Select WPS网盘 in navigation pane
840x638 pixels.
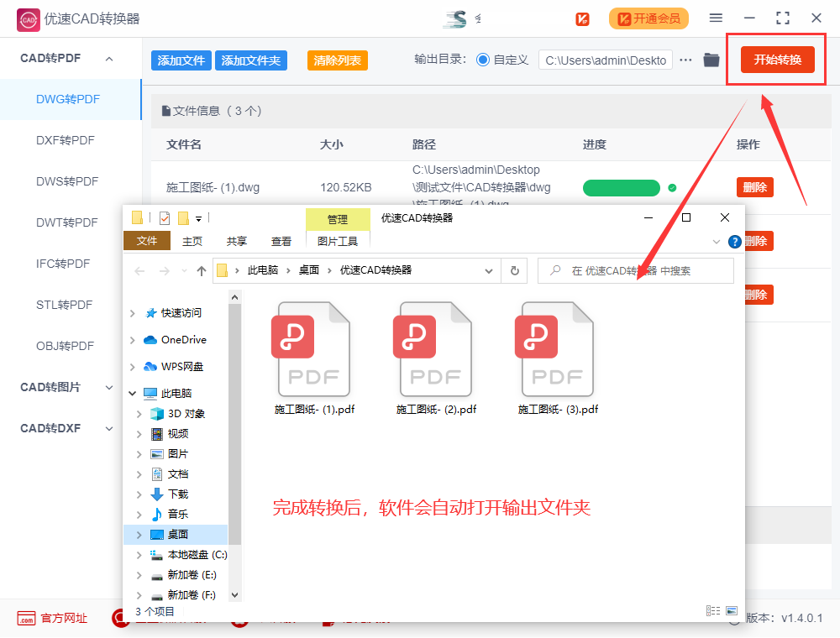(182, 367)
